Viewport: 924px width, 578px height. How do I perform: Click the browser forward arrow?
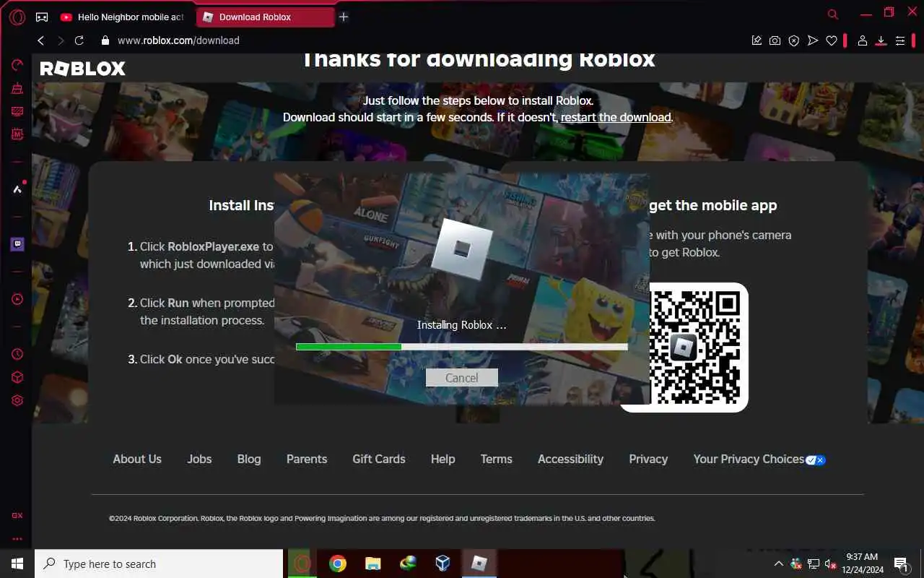[61, 40]
